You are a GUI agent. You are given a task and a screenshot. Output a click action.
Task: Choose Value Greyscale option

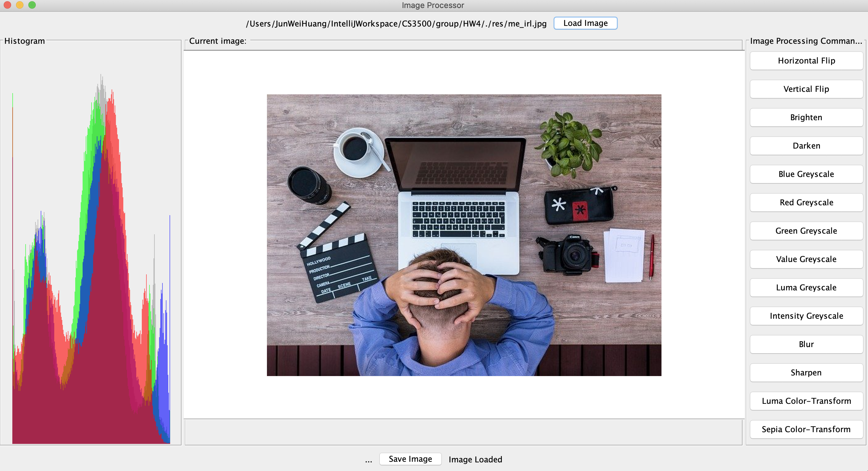tap(806, 259)
